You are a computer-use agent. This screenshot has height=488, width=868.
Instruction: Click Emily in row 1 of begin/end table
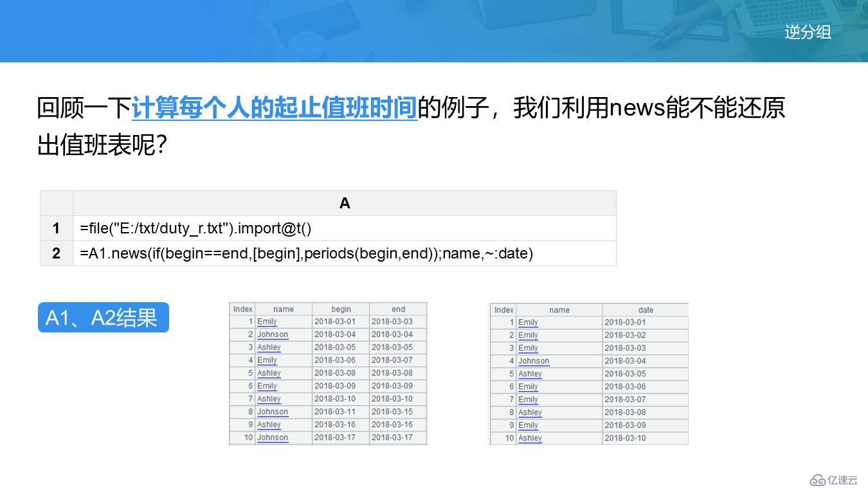coord(267,321)
